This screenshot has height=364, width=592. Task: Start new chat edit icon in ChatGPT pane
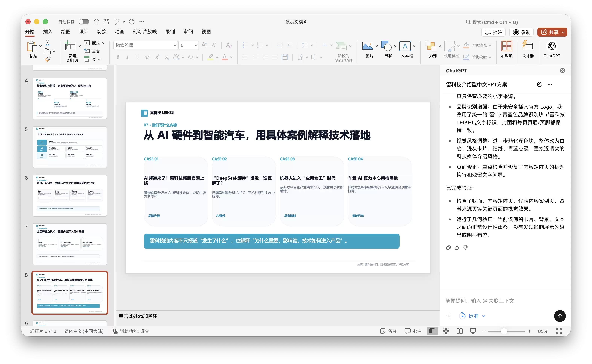[539, 84]
